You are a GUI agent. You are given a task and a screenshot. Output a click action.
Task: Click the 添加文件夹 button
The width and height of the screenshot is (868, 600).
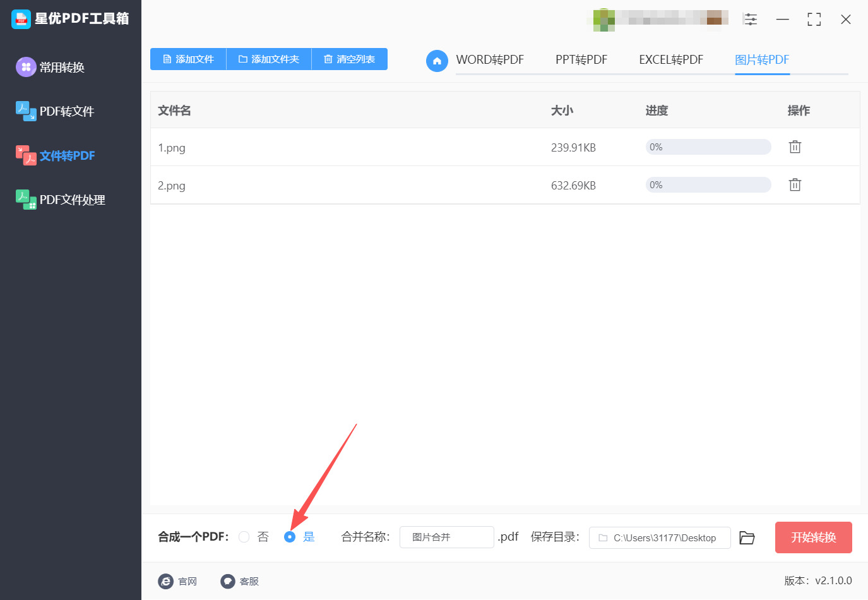tap(269, 59)
